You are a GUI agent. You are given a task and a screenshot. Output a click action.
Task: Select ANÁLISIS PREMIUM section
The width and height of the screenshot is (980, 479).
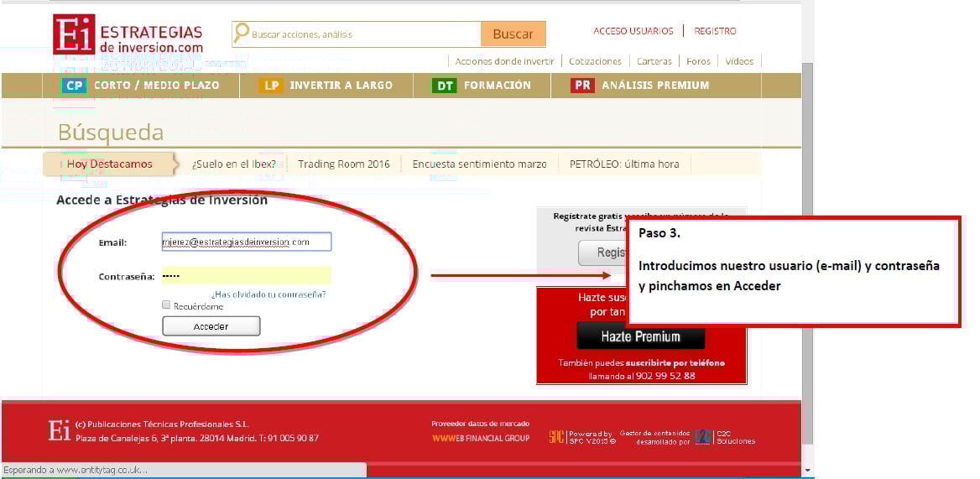(x=655, y=85)
